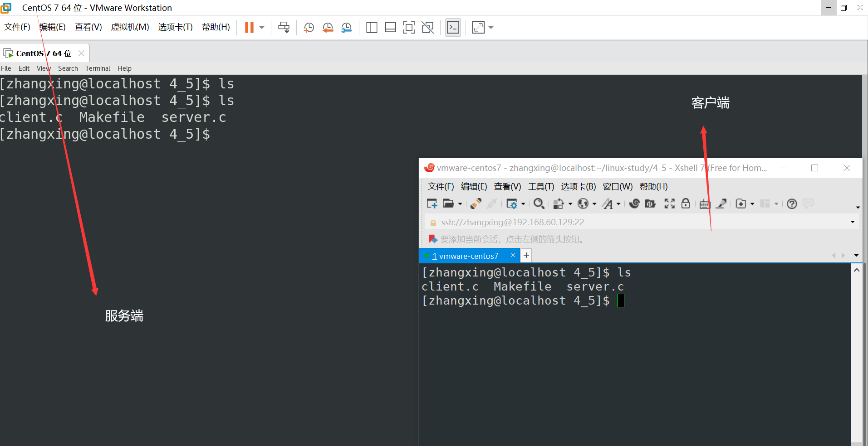The width and height of the screenshot is (868, 446).
Task: Click the VMware stretch guest display icon
Action: point(478,28)
